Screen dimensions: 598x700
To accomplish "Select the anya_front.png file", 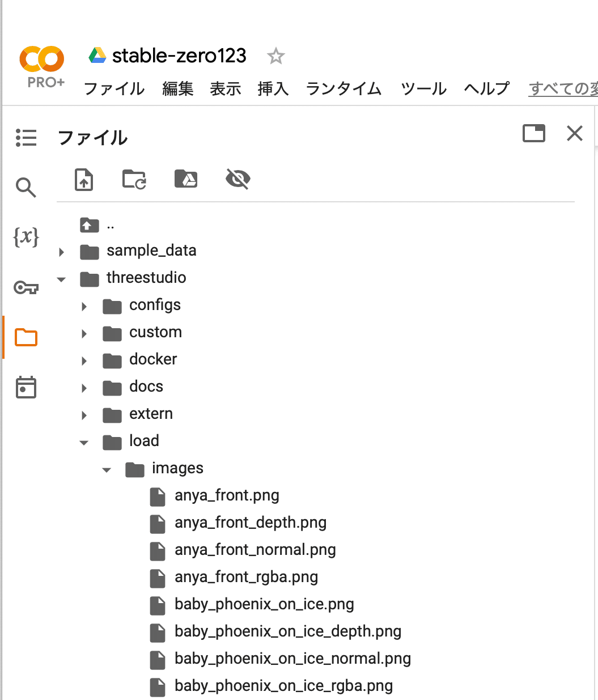I will click(x=227, y=495).
